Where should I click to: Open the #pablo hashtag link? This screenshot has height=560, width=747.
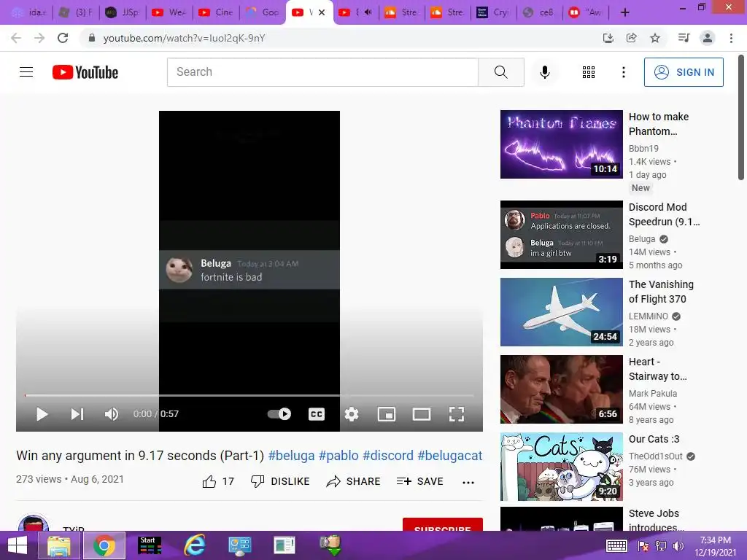pyautogui.click(x=338, y=456)
